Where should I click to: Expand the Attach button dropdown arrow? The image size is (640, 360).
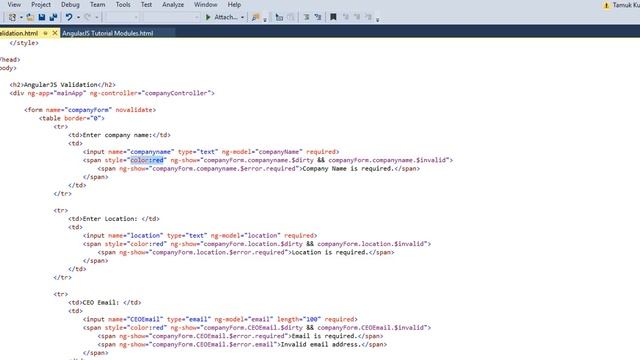pyautogui.click(x=242, y=18)
